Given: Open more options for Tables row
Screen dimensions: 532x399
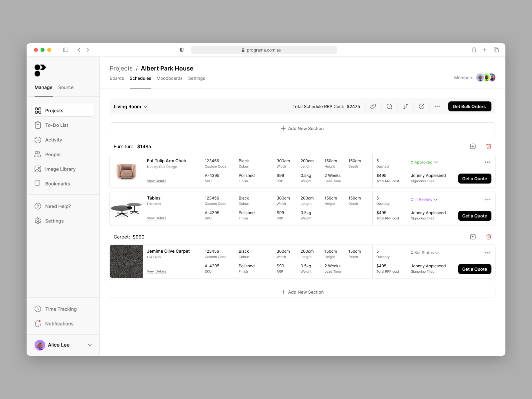Looking at the screenshot, I should [x=487, y=199].
